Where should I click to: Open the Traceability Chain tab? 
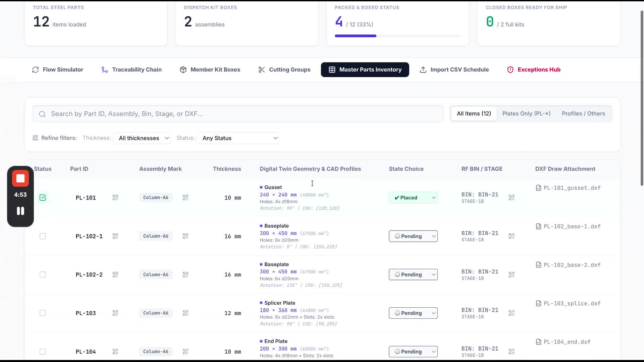131,70
